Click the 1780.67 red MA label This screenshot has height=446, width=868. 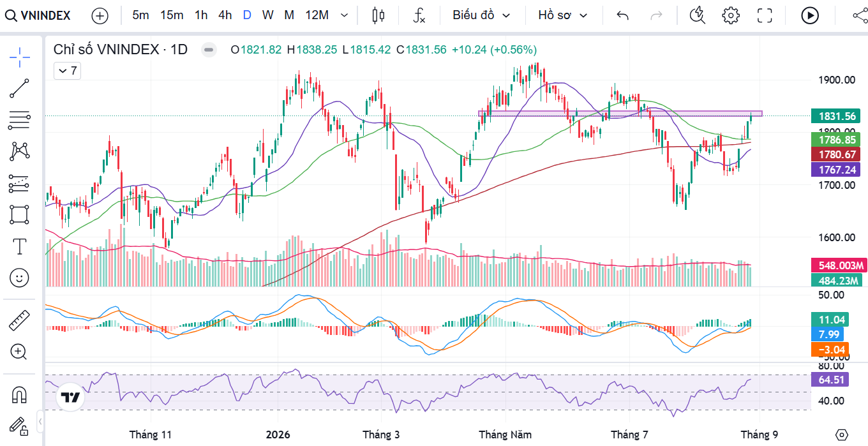pyautogui.click(x=837, y=154)
